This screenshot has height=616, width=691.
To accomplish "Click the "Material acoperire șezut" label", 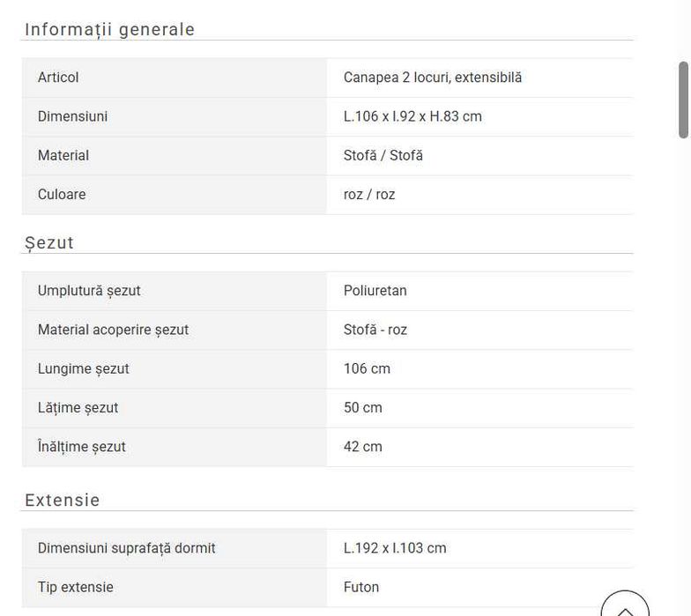I will pos(113,330).
